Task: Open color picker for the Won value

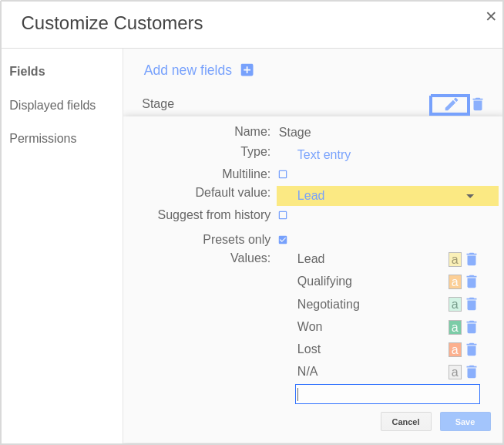Action: 455,328
